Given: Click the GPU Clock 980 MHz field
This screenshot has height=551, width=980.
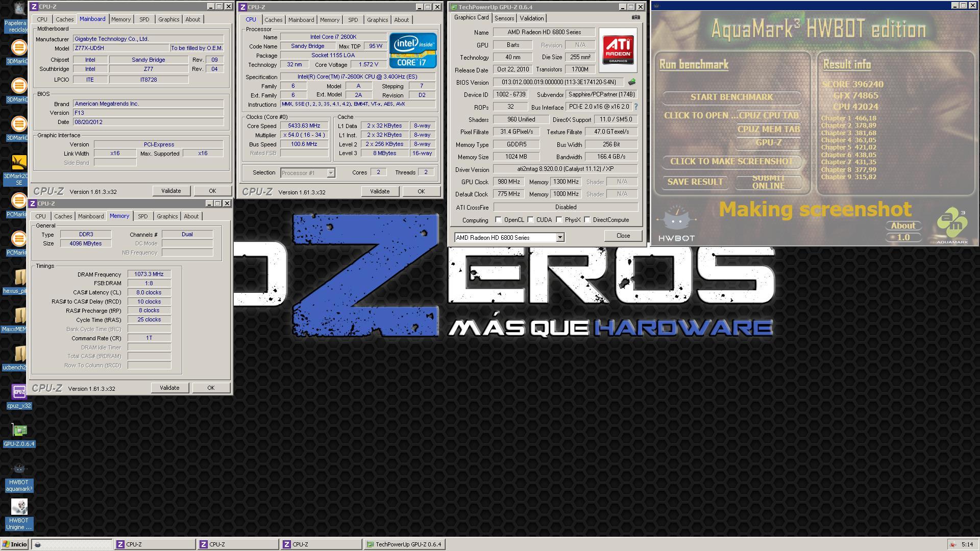Looking at the screenshot, I should click(508, 182).
